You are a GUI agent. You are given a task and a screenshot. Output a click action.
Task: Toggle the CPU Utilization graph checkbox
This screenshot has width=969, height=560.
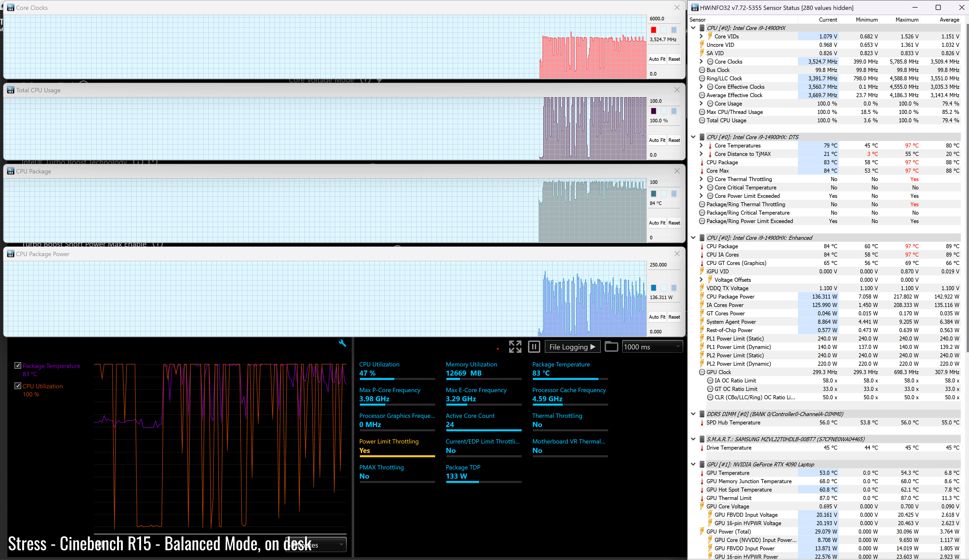tap(18, 386)
